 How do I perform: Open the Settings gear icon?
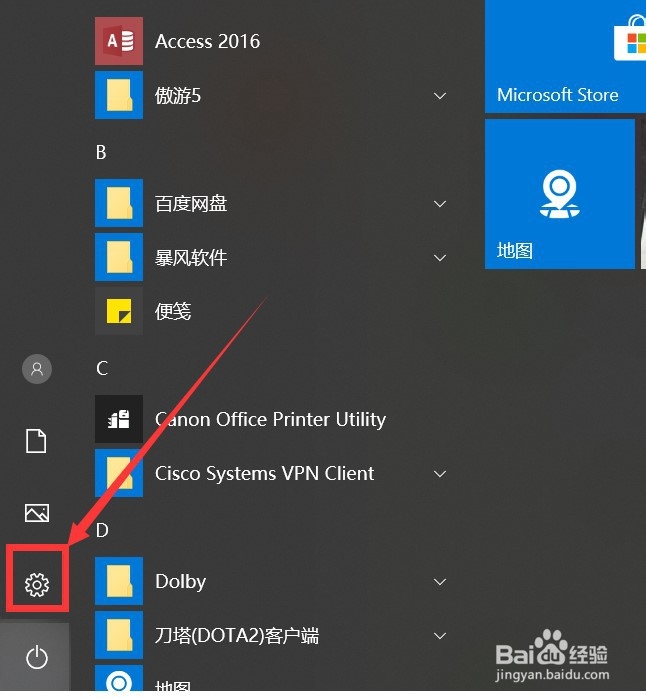click(x=37, y=584)
